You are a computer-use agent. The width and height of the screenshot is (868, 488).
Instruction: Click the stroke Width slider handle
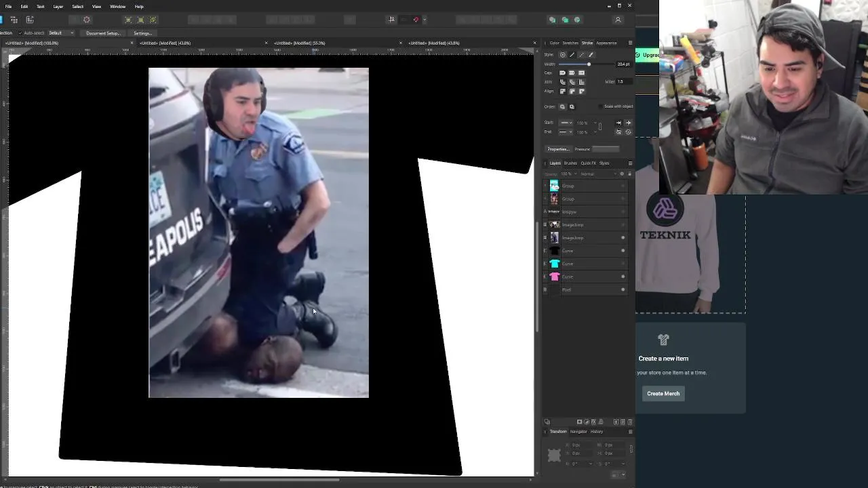click(x=589, y=64)
